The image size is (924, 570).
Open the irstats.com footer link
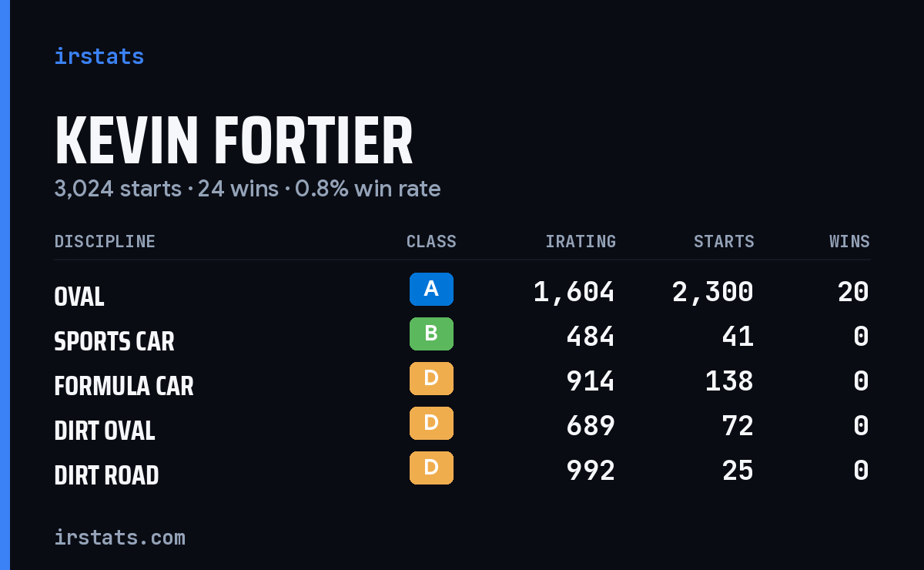[x=119, y=537]
